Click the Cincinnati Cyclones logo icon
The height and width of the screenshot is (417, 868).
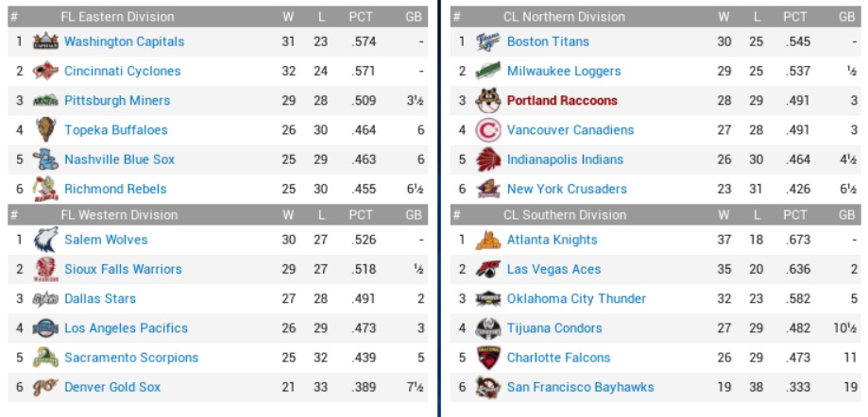(x=45, y=71)
